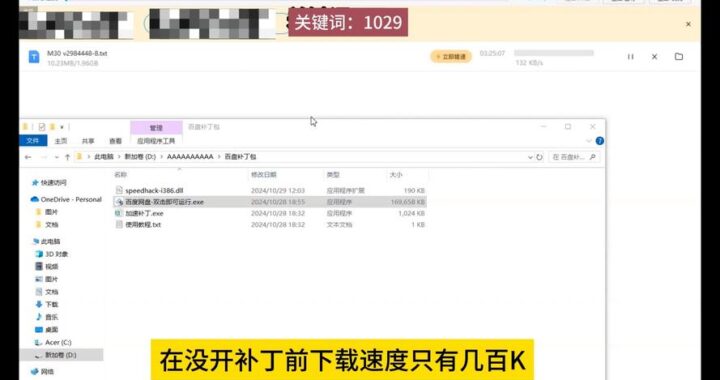Open the 应用程序工具 ribbon tab

(156, 141)
